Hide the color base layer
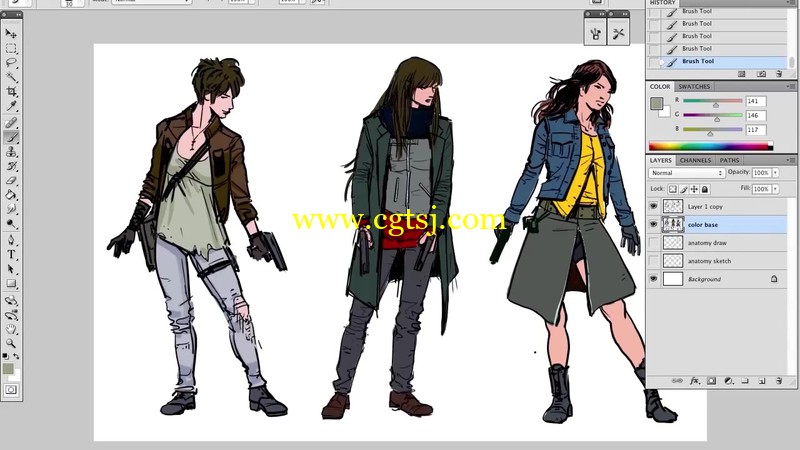The height and width of the screenshot is (450, 800). click(654, 224)
